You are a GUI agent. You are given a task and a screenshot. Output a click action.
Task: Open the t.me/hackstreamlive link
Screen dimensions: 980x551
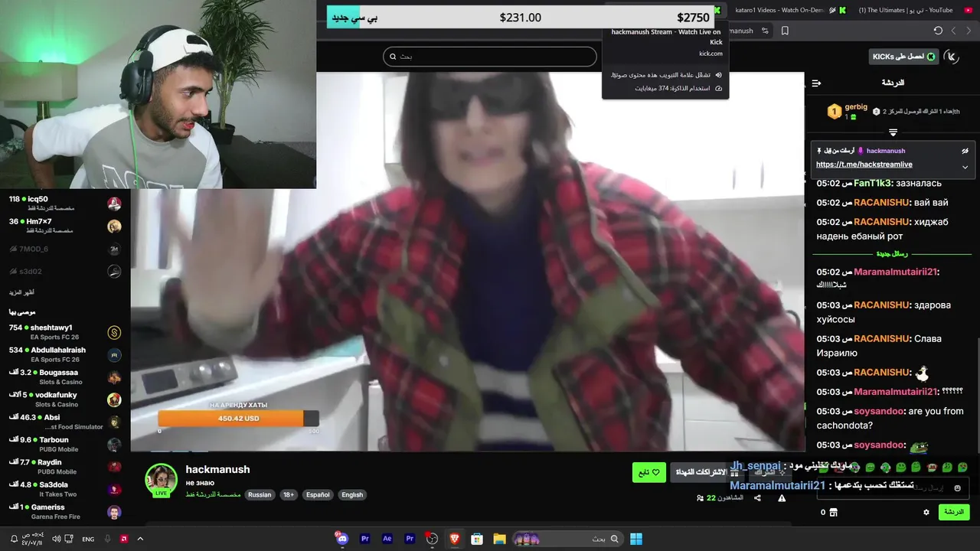tap(864, 165)
